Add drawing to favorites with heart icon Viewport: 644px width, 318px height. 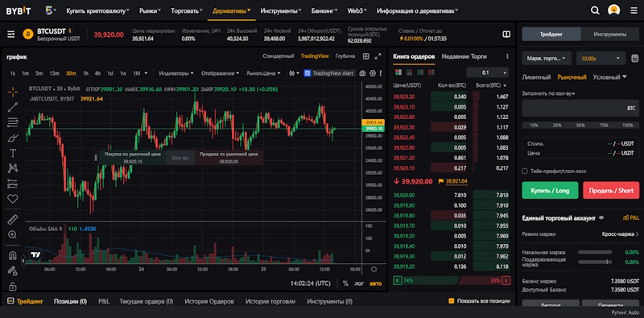point(13,199)
